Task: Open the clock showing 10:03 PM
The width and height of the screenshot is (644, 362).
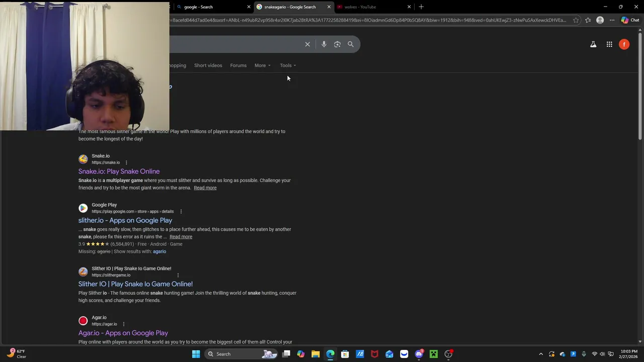Action: coord(629,354)
